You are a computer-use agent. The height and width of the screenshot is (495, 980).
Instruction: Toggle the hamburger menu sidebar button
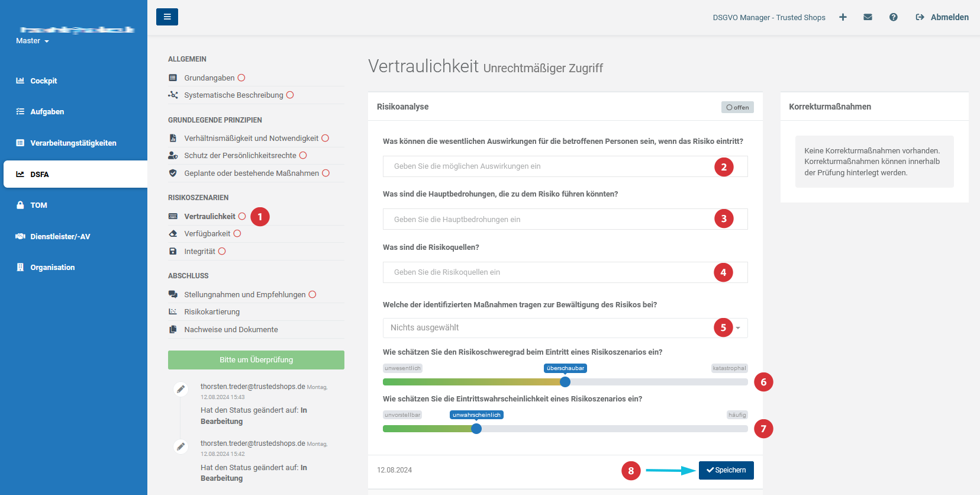(167, 17)
